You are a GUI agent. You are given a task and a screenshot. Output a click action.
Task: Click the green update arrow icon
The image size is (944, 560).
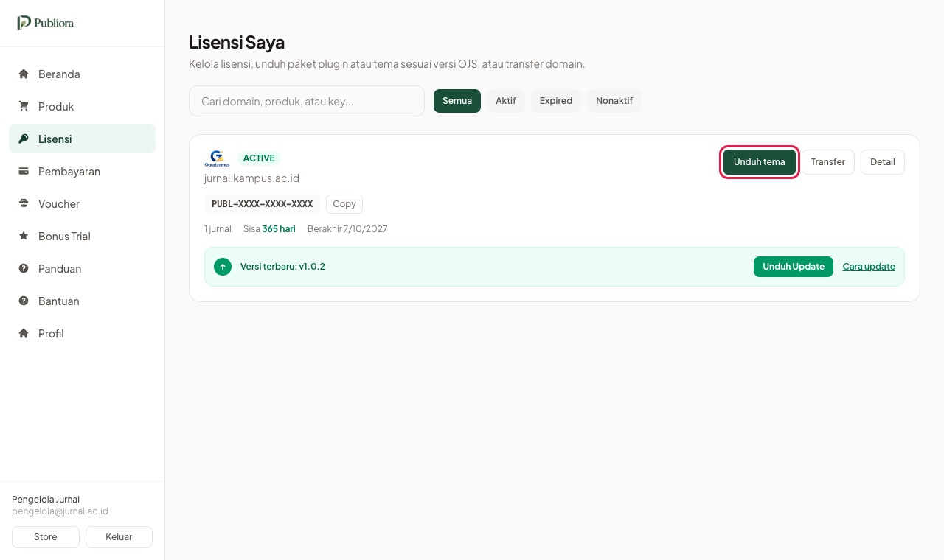point(223,267)
